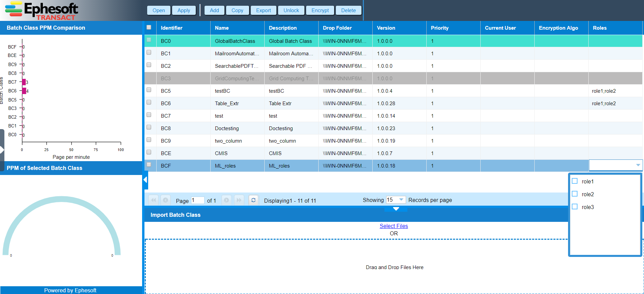
Task: Sort by Drop Folder column header
Action: pos(345,28)
